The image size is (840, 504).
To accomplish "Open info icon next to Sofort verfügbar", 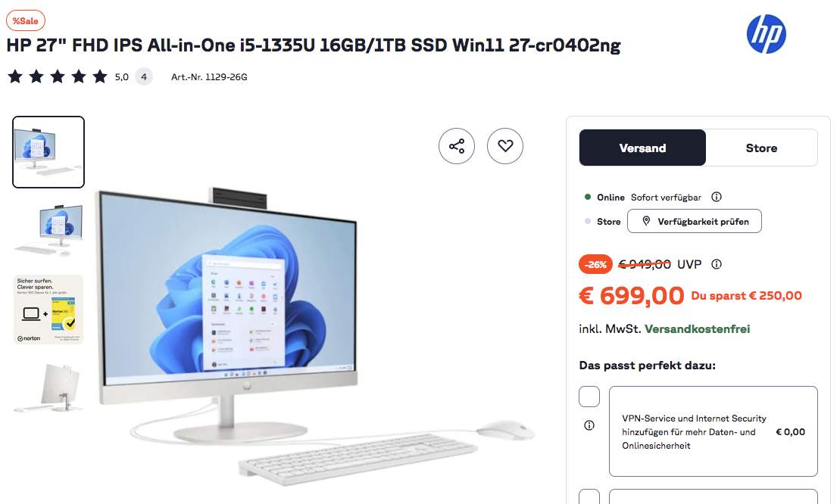I will coord(717,197).
